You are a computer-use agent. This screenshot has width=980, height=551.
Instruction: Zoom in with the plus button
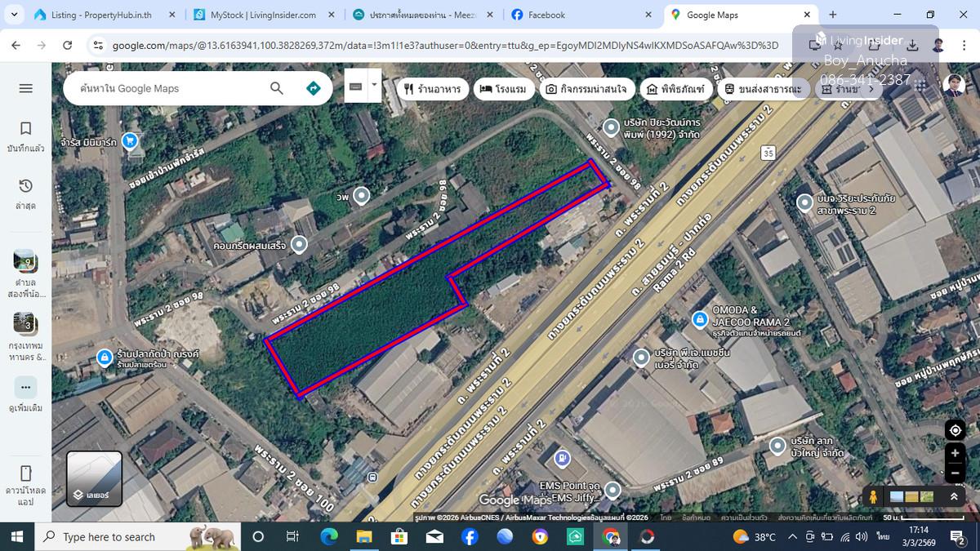tap(955, 453)
